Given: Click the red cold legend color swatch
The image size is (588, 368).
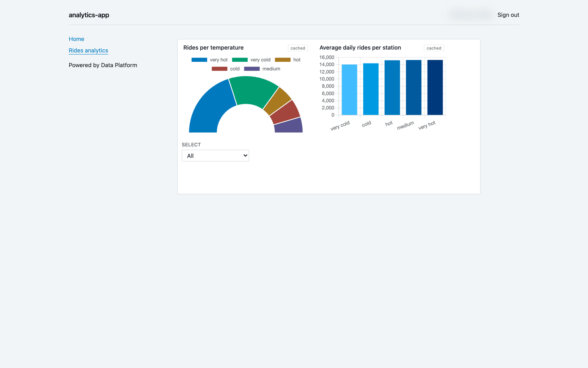Looking at the screenshot, I should 219,69.
